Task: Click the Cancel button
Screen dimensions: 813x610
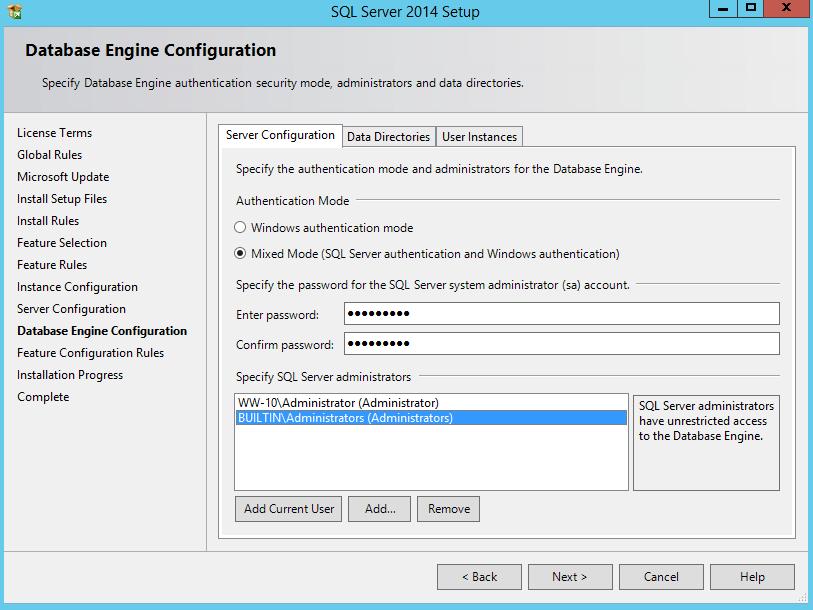Action: click(x=661, y=577)
